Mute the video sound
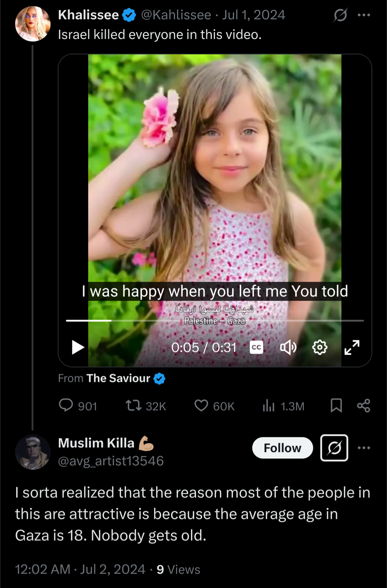387x588 pixels. 288,347
